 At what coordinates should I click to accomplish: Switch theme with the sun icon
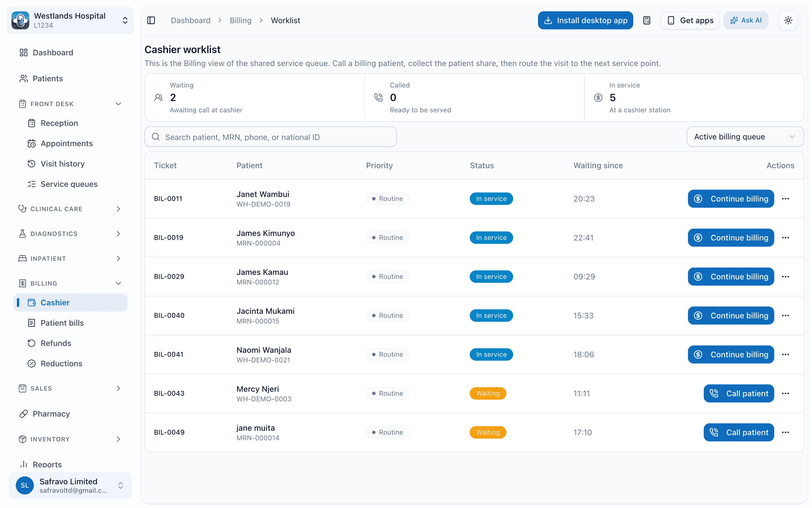788,21
